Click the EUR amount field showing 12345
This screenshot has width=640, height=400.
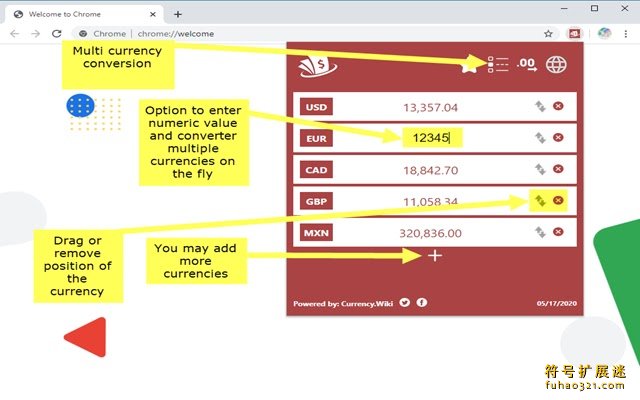432,138
